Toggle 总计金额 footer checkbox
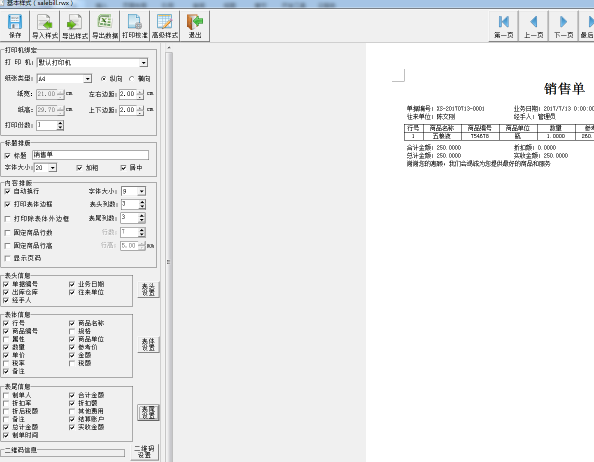Screen dimensions: 594x462 pyautogui.click(x=6, y=427)
